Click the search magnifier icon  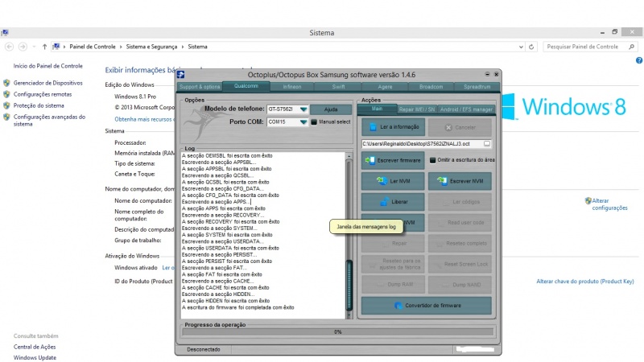click(x=632, y=47)
